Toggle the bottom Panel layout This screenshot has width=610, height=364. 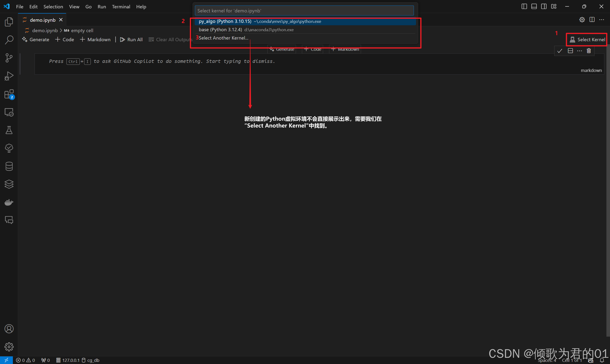[x=534, y=7]
